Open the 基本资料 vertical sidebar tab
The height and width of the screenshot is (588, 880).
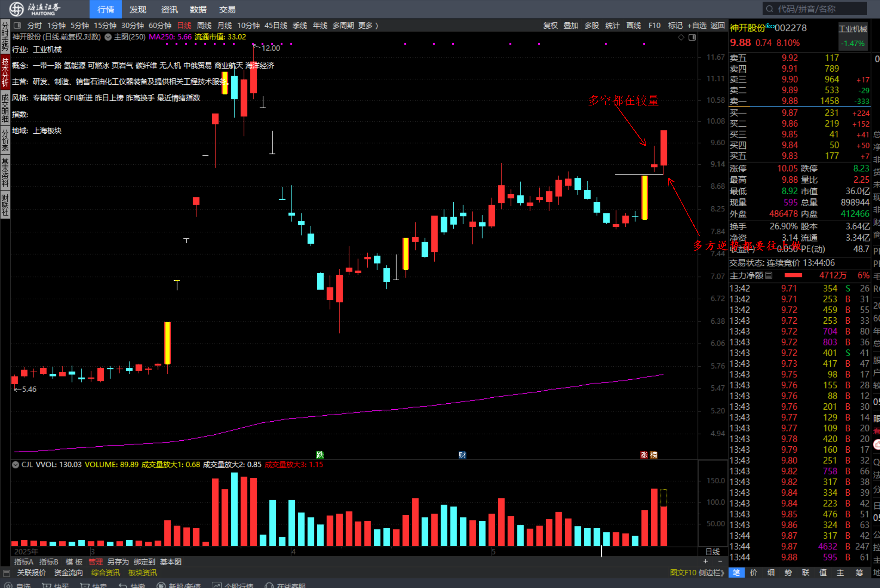[5, 172]
